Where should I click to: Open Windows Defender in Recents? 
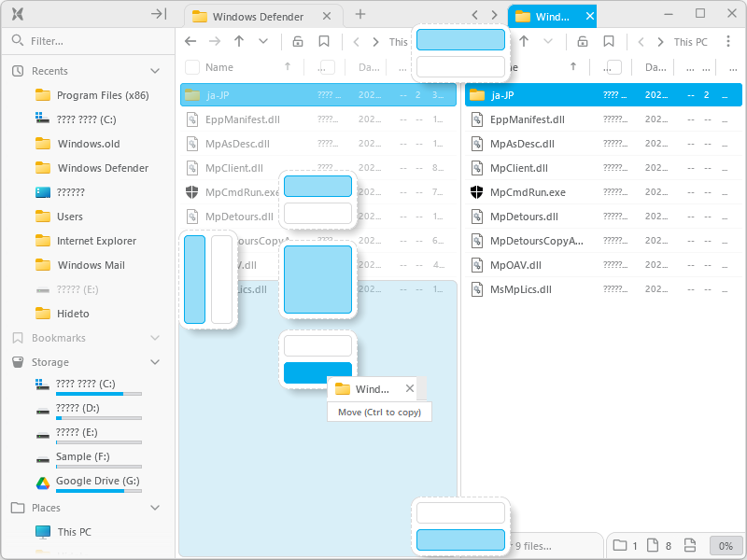(103, 168)
